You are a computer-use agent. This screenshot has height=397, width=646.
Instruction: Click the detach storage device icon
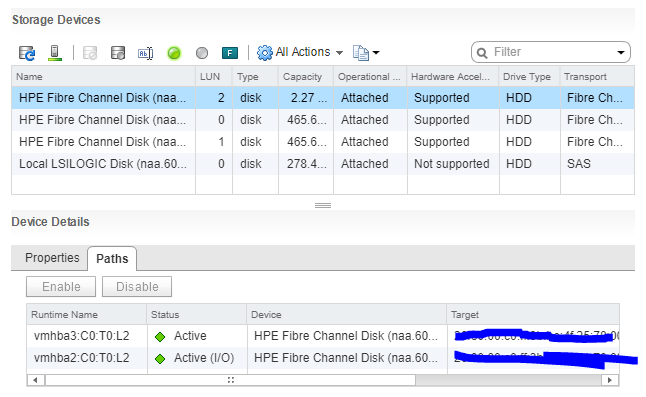point(118,53)
